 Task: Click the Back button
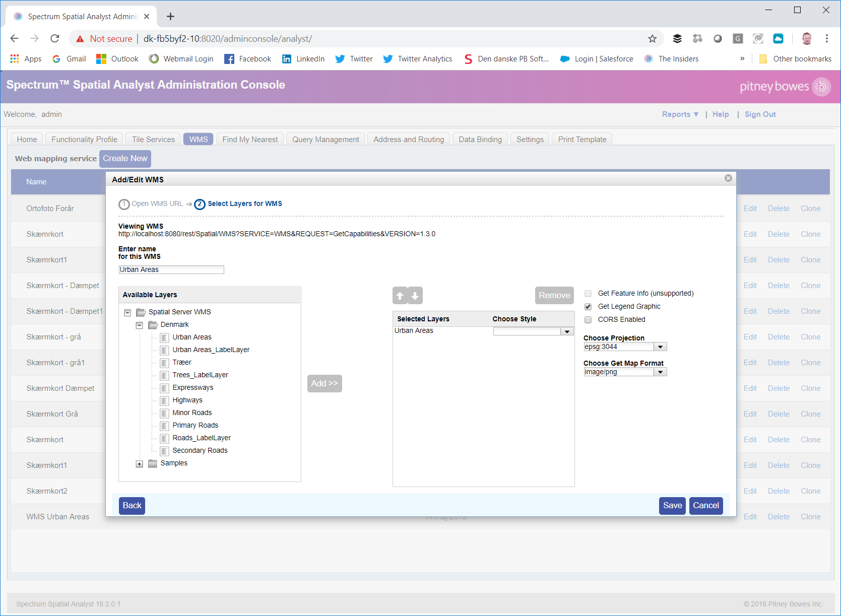[132, 506]
